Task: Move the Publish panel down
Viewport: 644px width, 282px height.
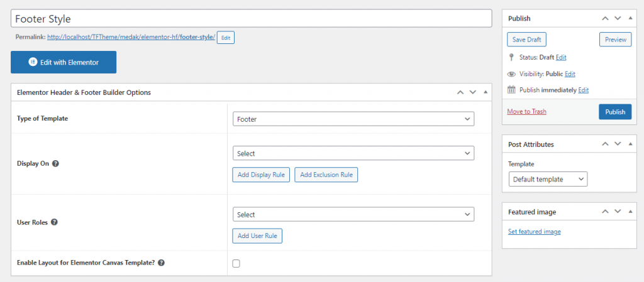Action: click(618, 19)
